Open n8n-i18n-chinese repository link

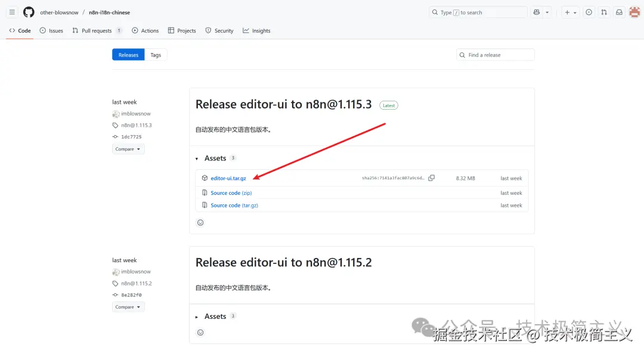click(109, 13)
